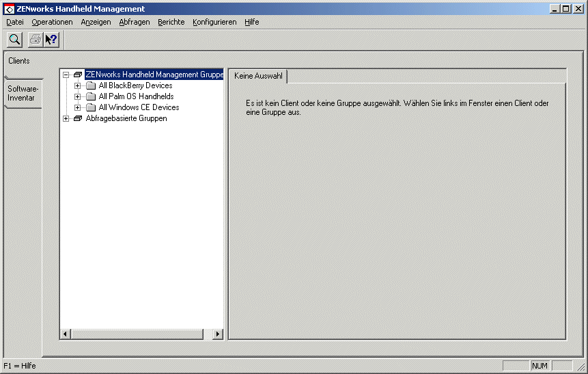Click the printer toolbar icon

click(x=36, y=40)
